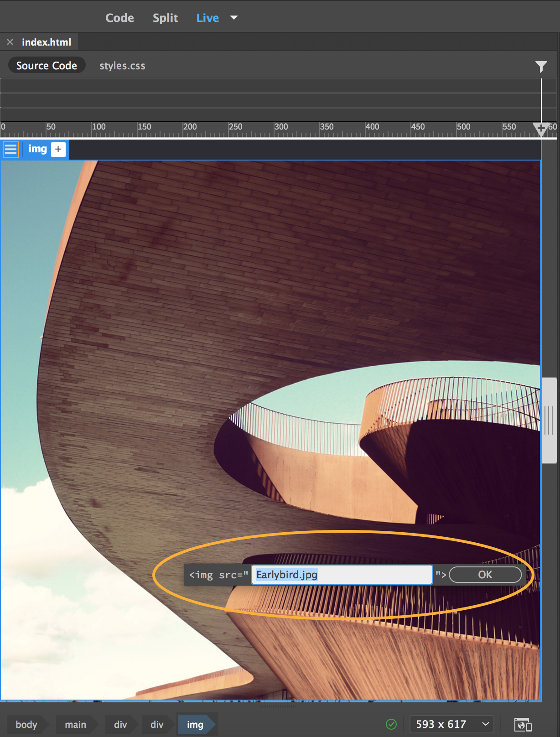The width and height of the screenshot is (560, 737).
Task: Add class or ID with plus button
Action: 58,149
